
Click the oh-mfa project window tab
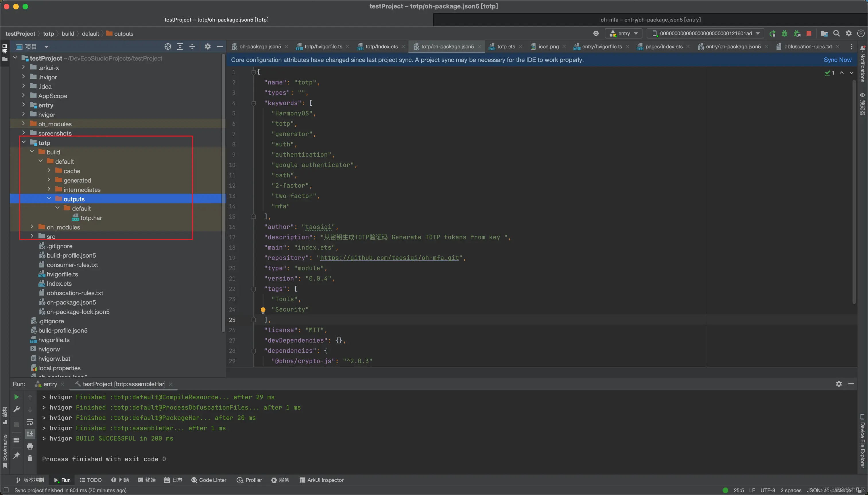[x=650, y=20]
